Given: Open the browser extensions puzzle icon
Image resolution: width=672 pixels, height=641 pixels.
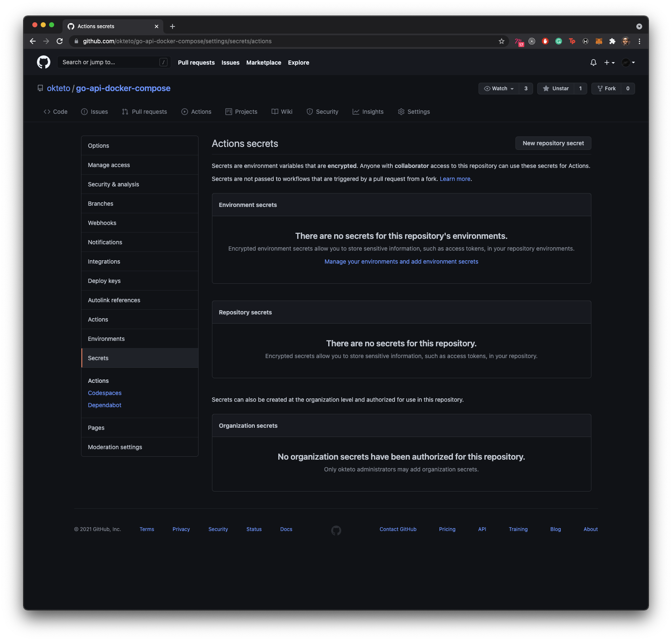Looking at the screenshot, I should click(612, 41).
